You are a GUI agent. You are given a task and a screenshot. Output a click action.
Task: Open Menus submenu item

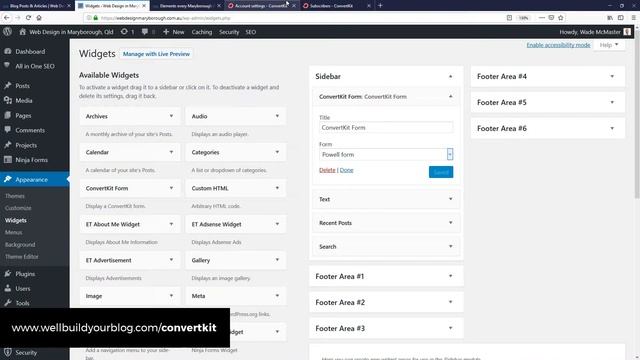tap(13, 232)
